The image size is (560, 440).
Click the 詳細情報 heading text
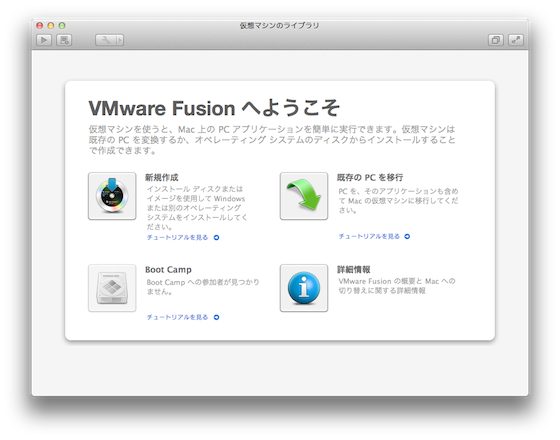(354, 270)
